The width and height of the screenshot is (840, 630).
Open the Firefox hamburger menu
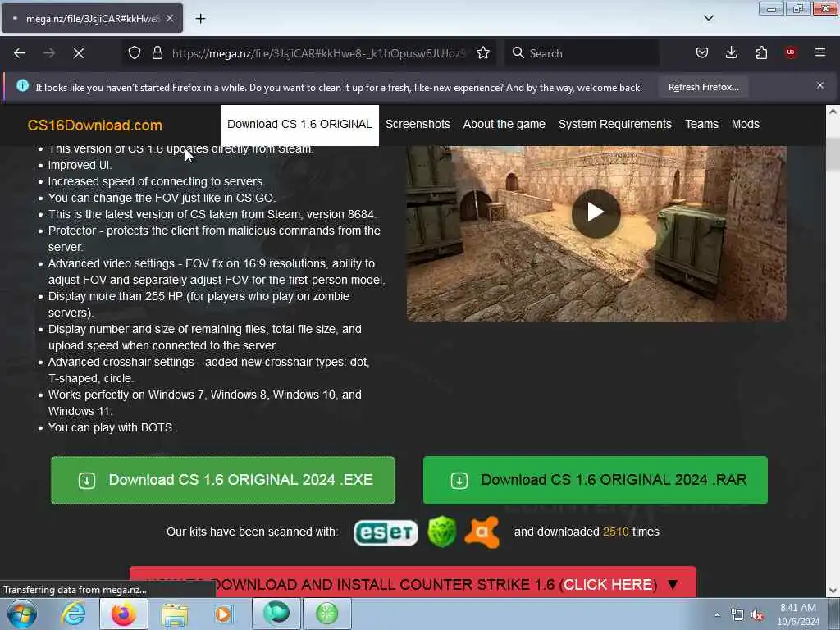click(x=820, y=52)
